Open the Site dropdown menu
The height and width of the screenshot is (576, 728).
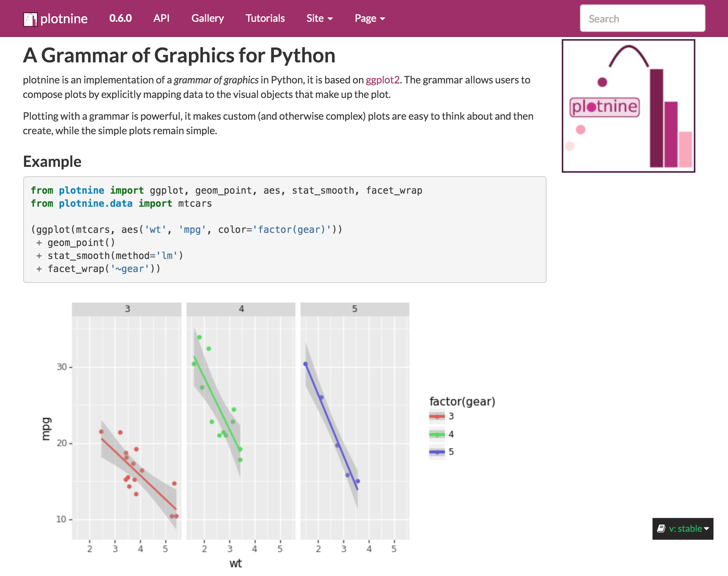pos(319,18)
